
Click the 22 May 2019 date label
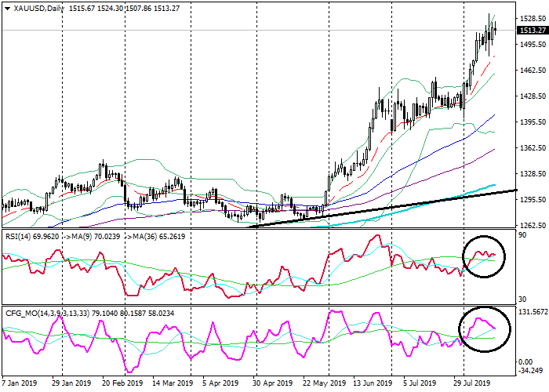[x=328, y=385]
